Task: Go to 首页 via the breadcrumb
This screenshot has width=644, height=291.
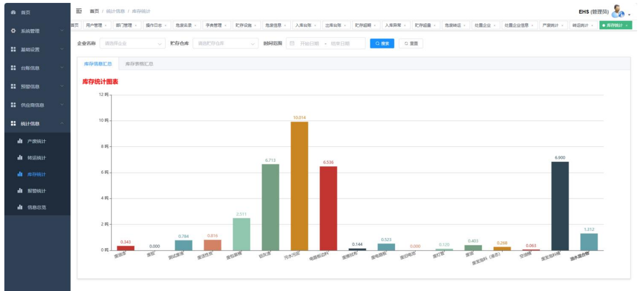Action: [x=94, y=11]
